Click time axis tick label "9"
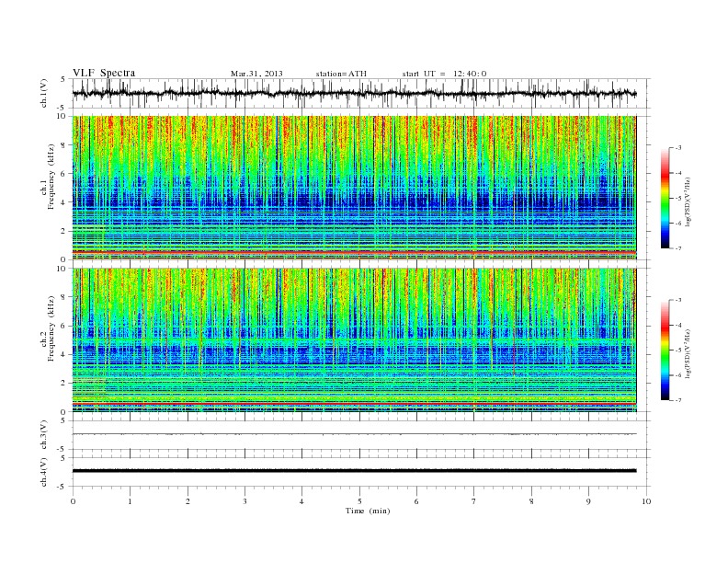728x563 pixels. coord(588,501)
